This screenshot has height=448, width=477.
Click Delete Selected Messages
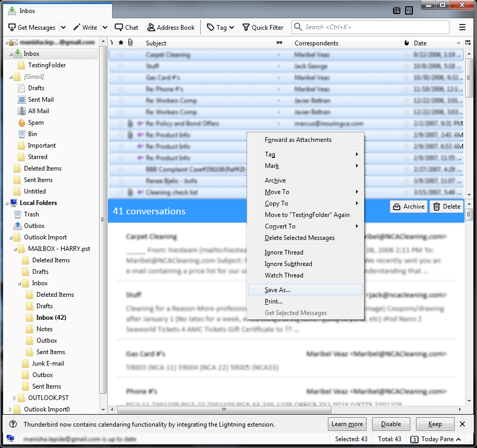[305, 238]
